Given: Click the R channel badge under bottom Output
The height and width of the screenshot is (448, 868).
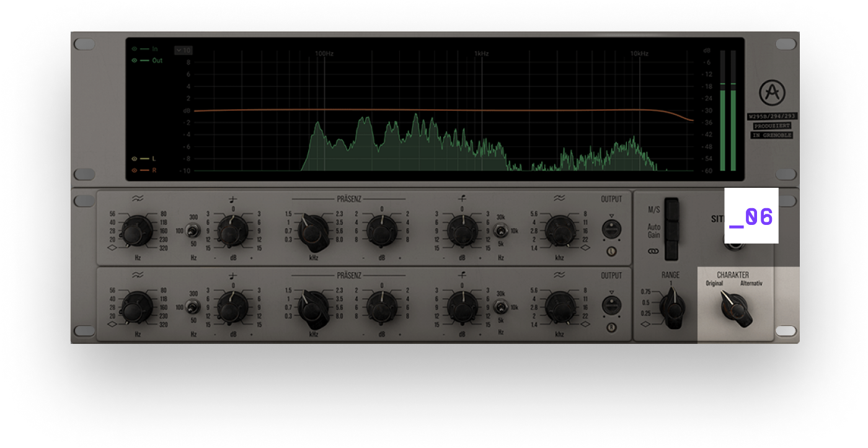Looking at the screenshot, I should (611, 328).
